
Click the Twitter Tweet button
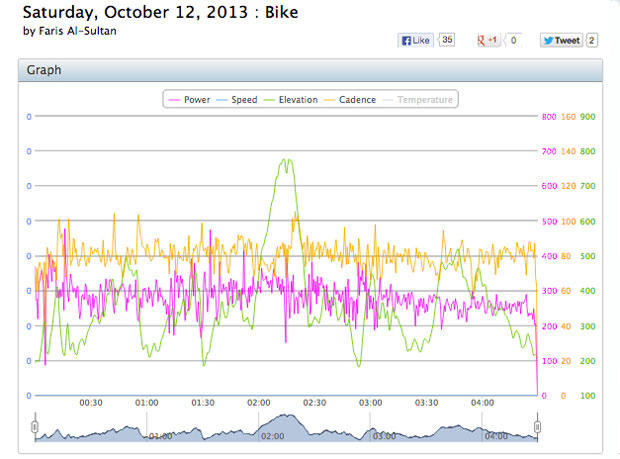[561, 41]
